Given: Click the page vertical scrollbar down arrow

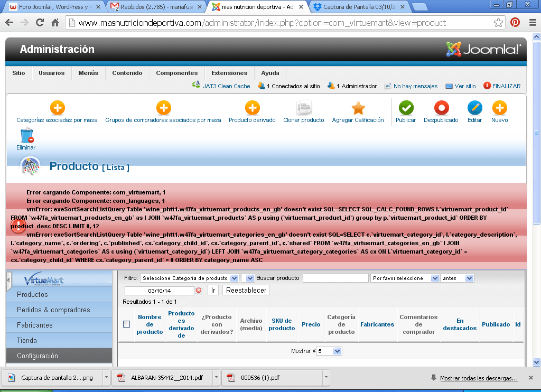Looking at the screenshot, I should click(537, 362).
